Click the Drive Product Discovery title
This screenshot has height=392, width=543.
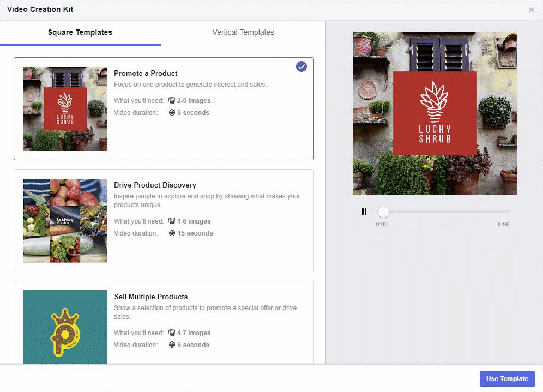(155, 185)
